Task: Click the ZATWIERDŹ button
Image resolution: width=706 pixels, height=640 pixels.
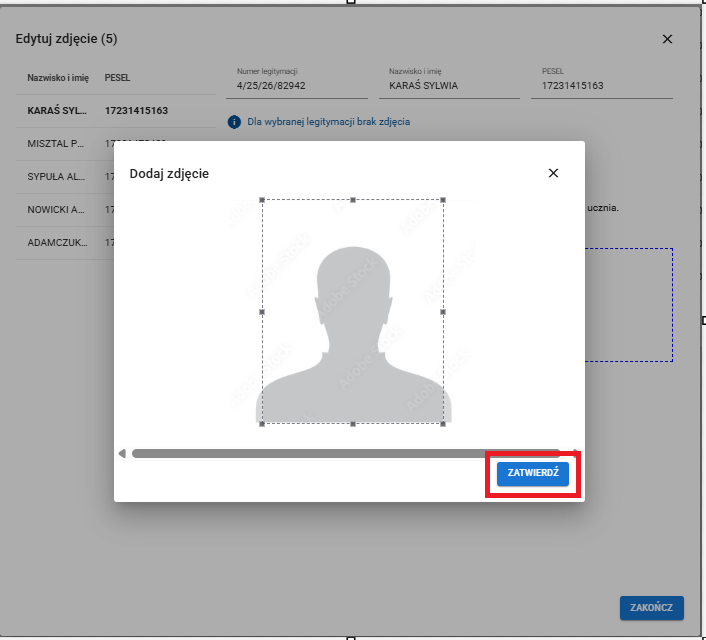Action: (x=535, y=473)
